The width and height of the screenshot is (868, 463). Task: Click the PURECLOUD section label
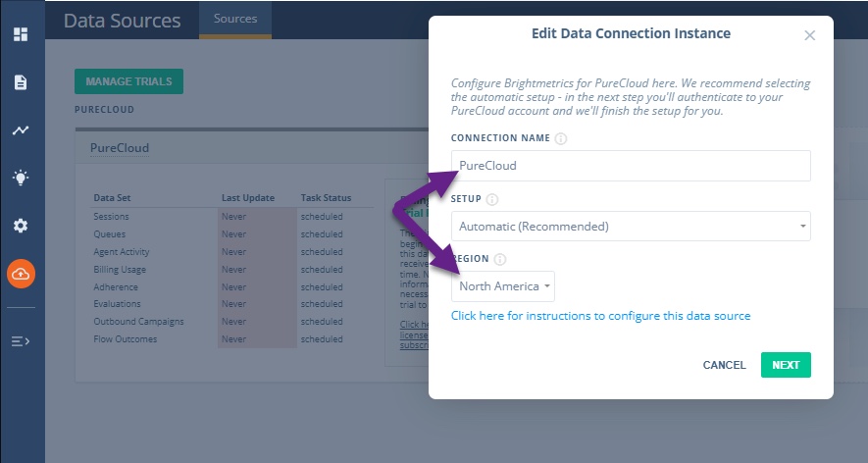104,110
